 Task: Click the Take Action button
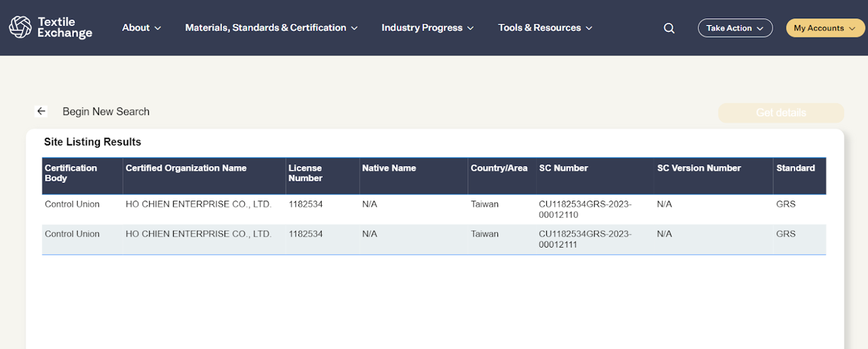(x=735, y=28)
